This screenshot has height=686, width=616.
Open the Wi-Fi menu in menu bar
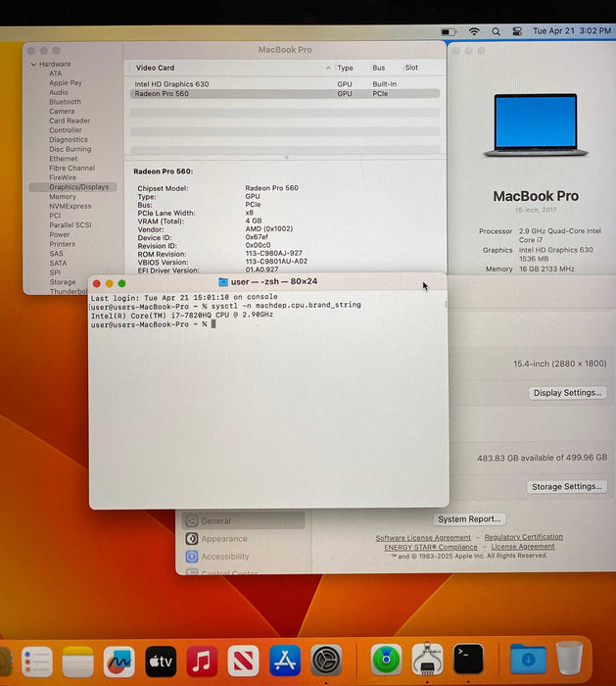[x=474, y=31]
